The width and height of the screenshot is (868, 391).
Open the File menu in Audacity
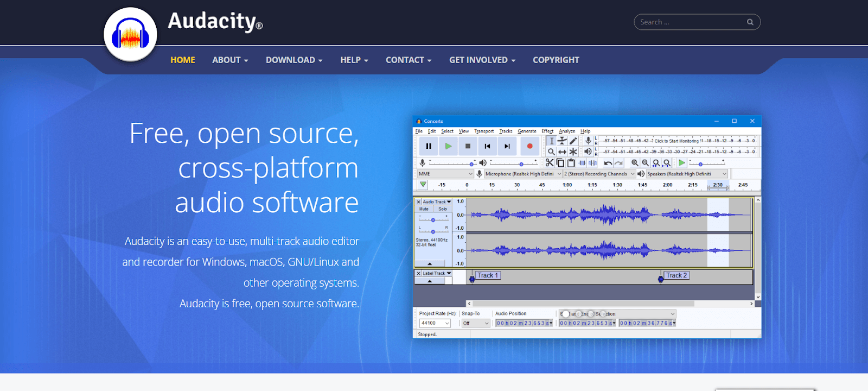coord(419,131)
